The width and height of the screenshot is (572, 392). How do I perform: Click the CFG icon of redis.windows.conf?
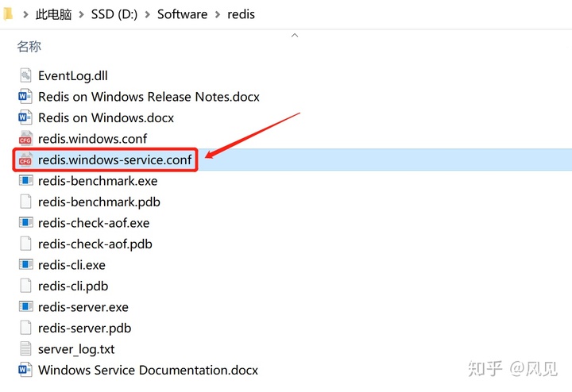click(x=25, y=139)
